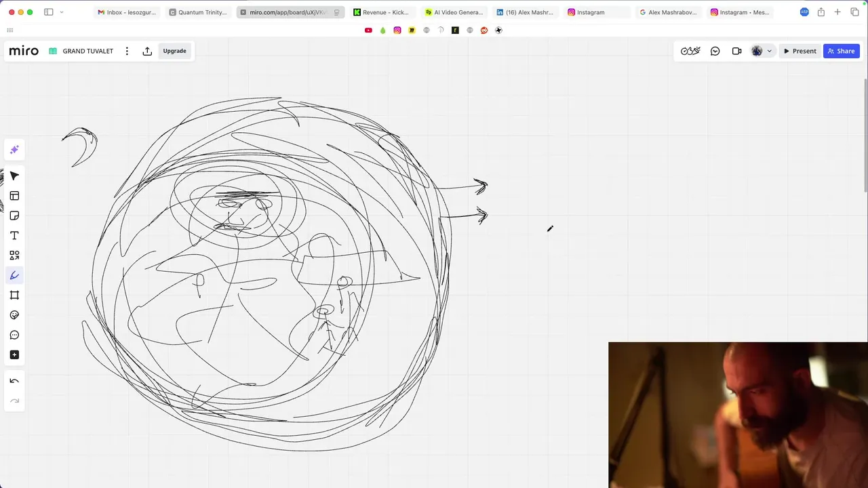Click the vertical board scrollbar
The width and height of the screenshot is (868, 488).
click(865, 134)
